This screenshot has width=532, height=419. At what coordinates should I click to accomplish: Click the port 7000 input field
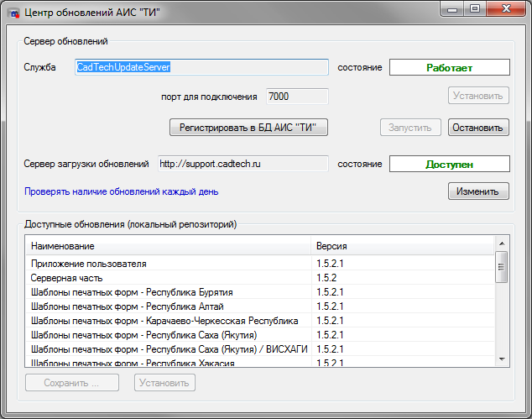(297, 97)
